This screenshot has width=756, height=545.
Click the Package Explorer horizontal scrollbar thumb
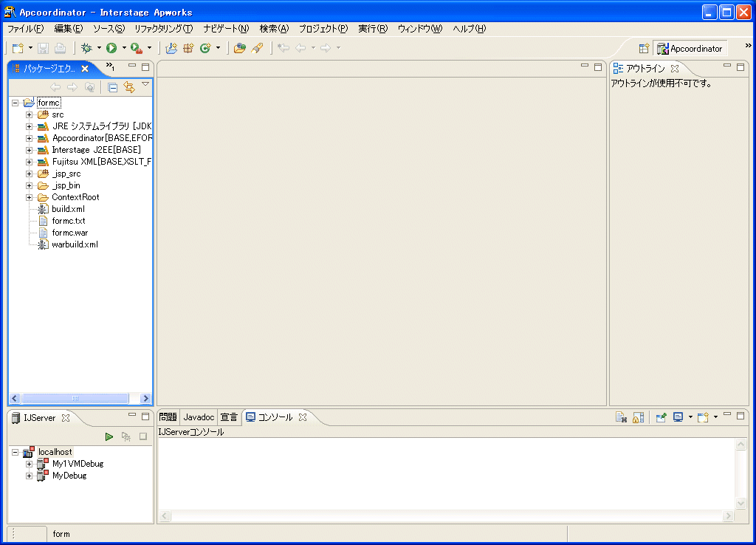(75, 398)
